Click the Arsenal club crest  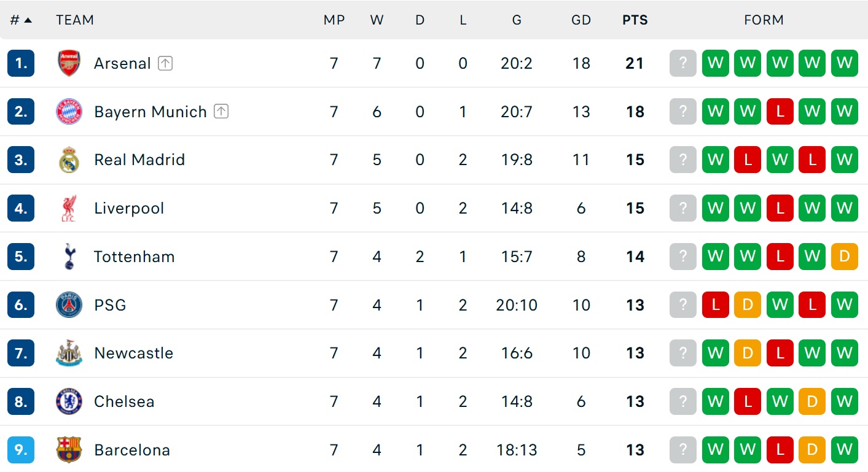[x=69, y=63]
